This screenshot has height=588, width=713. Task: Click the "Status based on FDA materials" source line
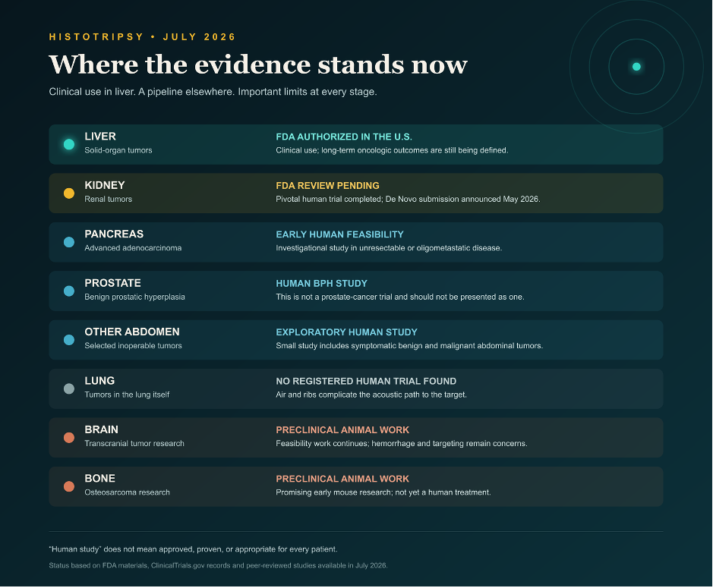[x=218, y=566]
